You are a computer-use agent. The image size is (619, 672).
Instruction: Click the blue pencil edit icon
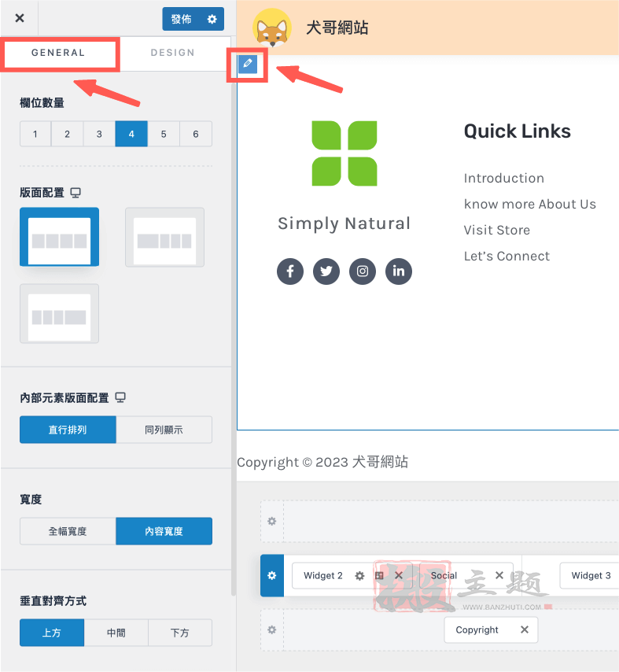pos(248,64)
